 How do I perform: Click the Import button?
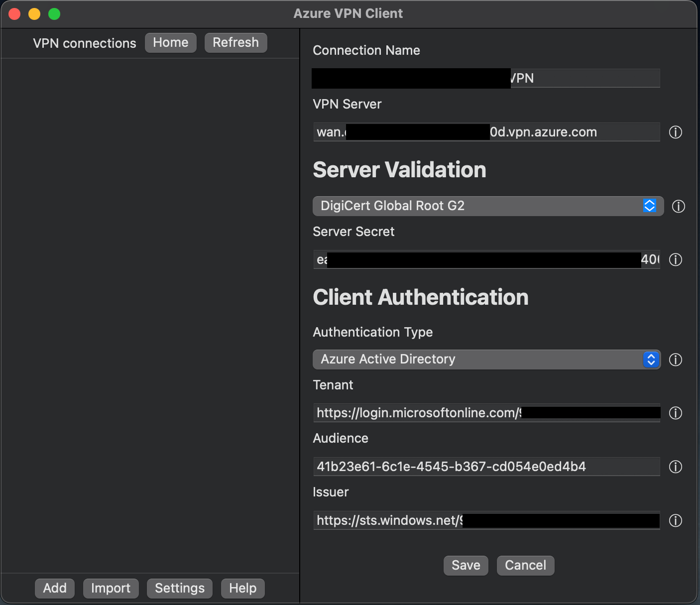coord(111,588)
